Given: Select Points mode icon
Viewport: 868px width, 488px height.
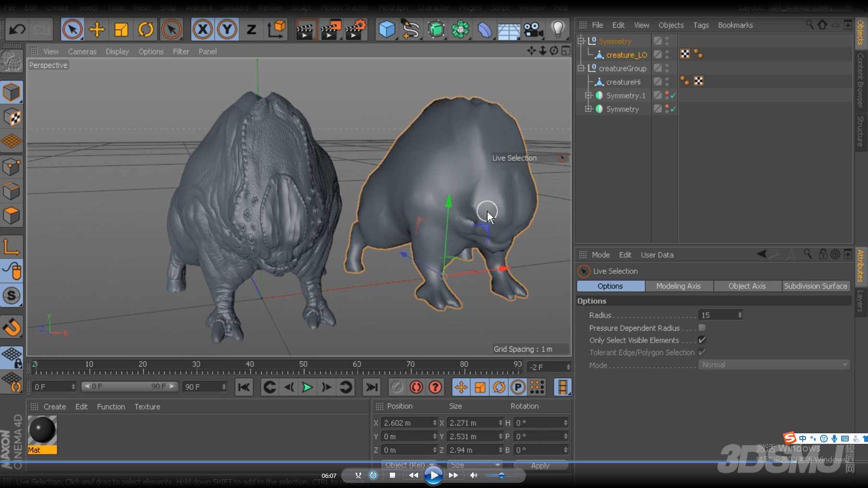Looking at the screenshot, I should (x=12, y=167).
